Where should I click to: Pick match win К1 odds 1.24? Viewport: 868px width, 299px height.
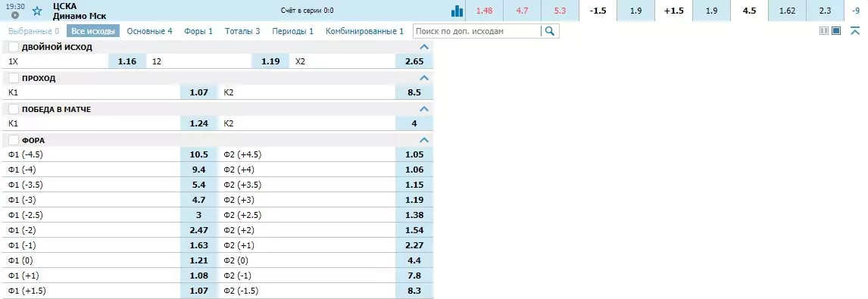pyautogui.click(x=198, y=123)
